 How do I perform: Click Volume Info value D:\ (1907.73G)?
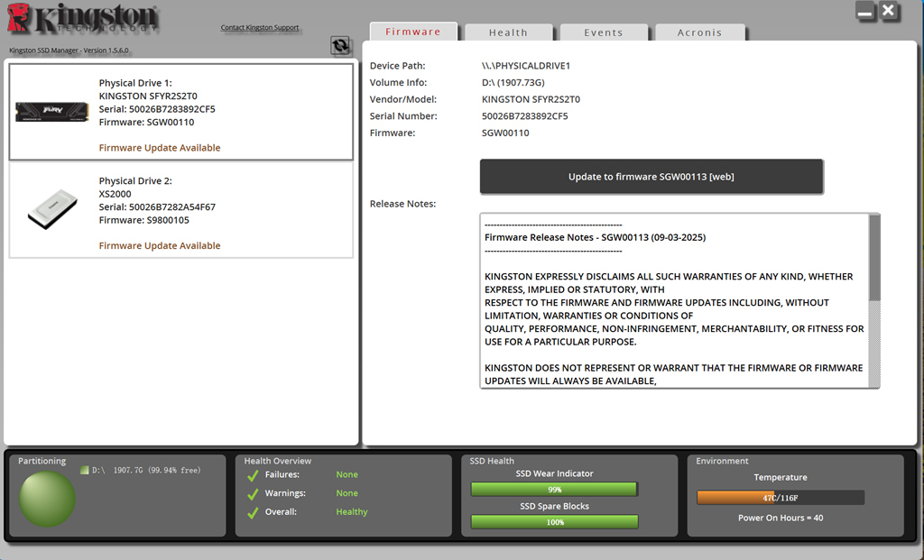click(x=513, y=82)
